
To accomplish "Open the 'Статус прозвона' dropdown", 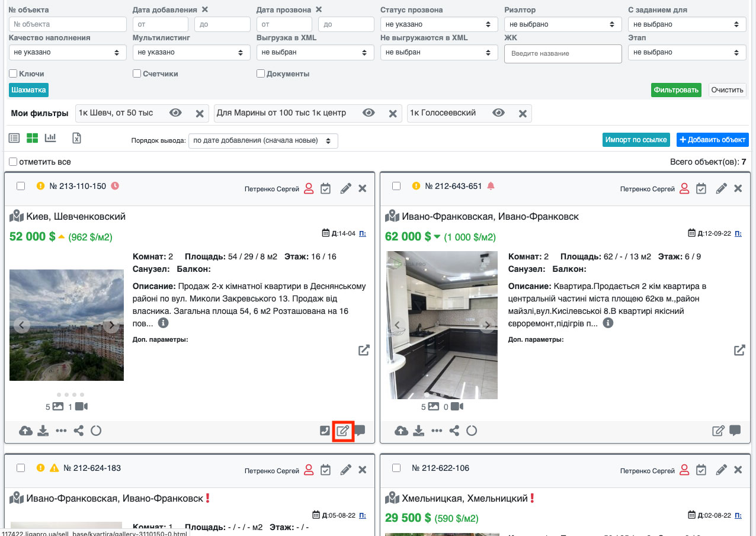I will pos(438,24).
